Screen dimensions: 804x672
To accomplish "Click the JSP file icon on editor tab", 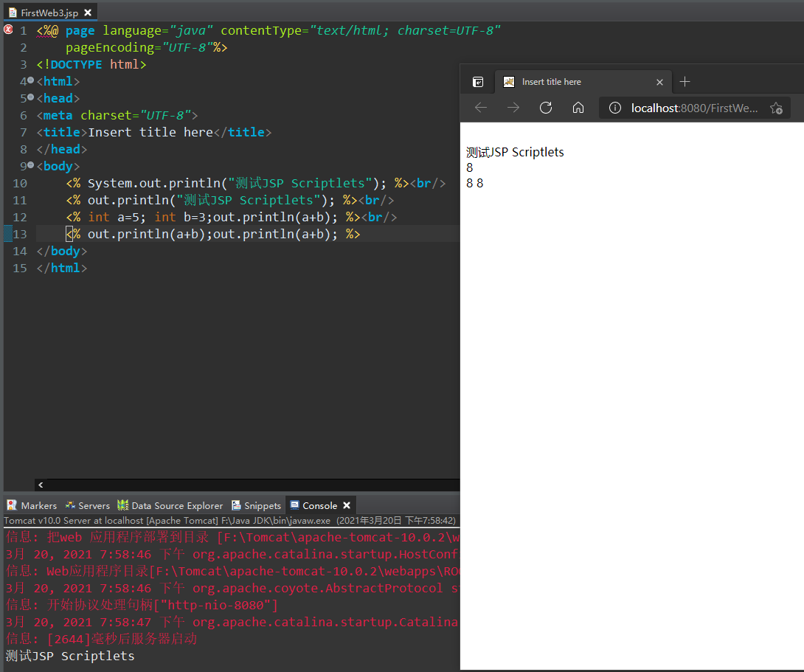I will tap(13, 13).
